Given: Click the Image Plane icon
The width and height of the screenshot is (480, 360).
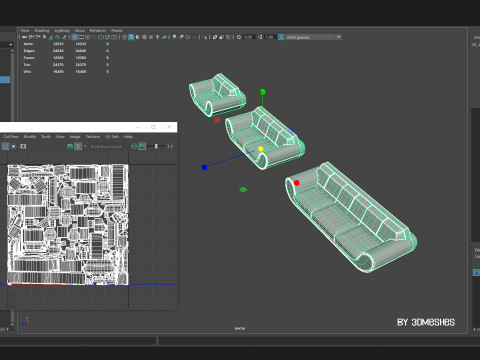Looking at the screenshot, I should pyautogui.click(x=51, y=37).
